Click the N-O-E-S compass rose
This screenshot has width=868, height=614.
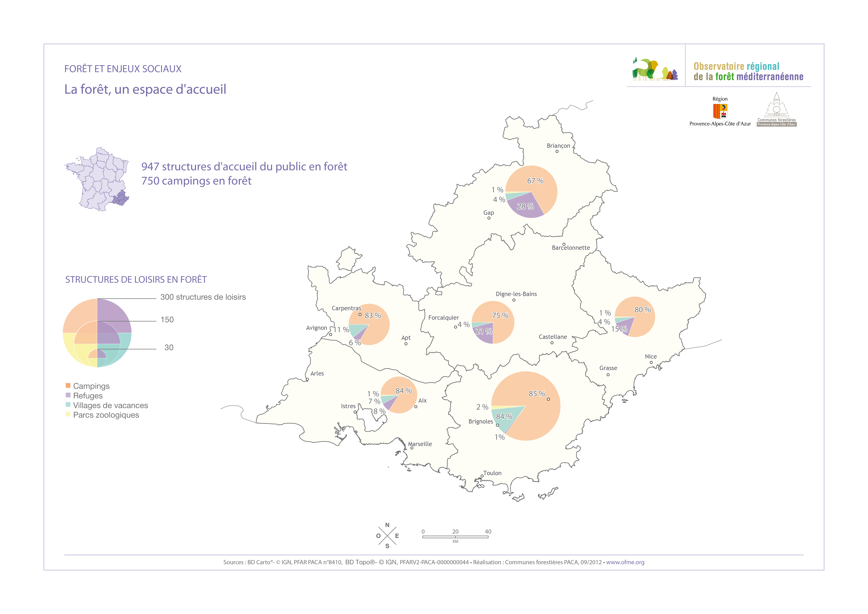click(387, 536)
